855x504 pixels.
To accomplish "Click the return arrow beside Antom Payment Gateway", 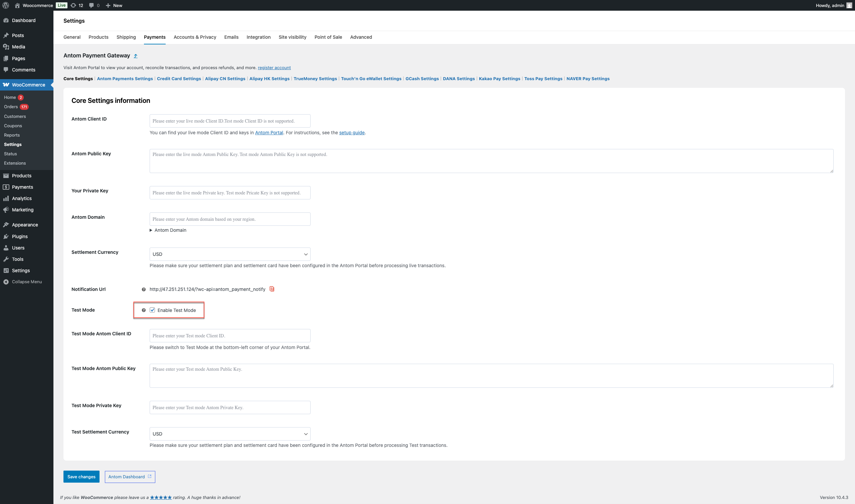I will [x=136, y=56].
